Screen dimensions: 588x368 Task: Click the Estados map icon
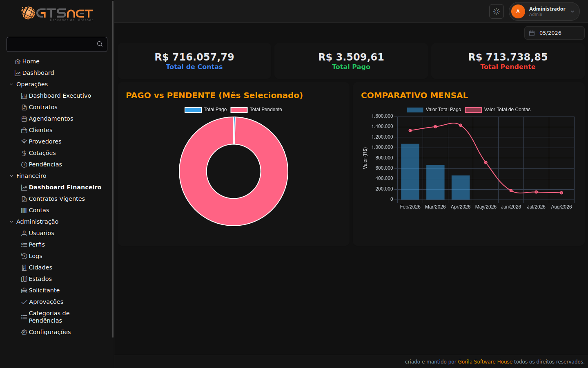(24, 279)
